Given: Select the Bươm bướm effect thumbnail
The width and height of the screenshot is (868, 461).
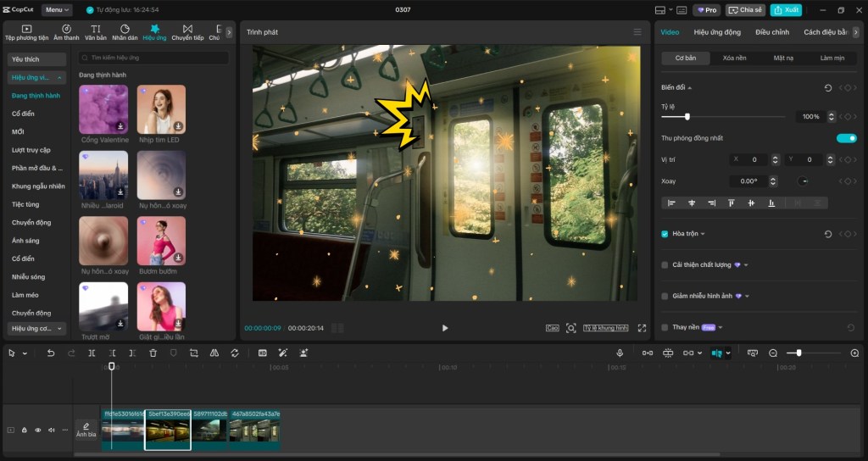Looking at the screenshot, I should pos(161,242).
